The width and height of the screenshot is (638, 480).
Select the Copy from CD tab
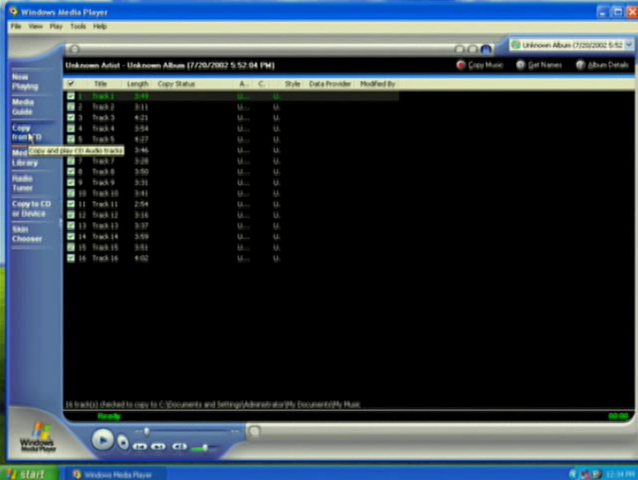point(26,133)
